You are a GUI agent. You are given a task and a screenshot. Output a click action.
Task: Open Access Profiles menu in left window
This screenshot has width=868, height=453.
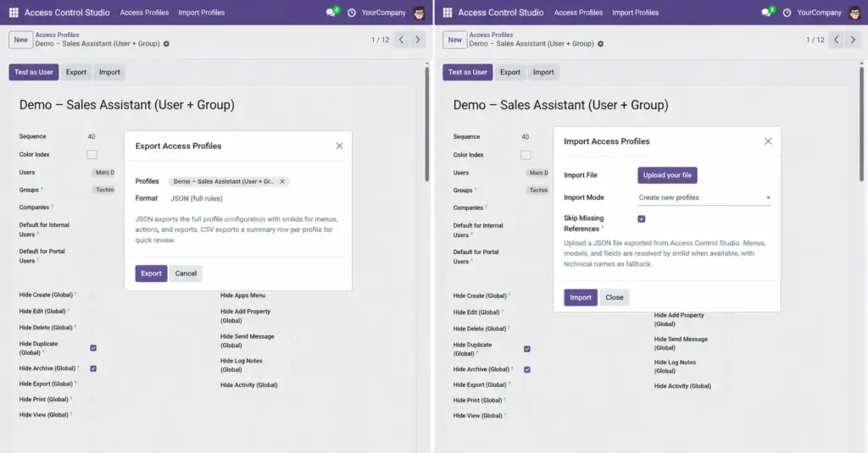144,12
